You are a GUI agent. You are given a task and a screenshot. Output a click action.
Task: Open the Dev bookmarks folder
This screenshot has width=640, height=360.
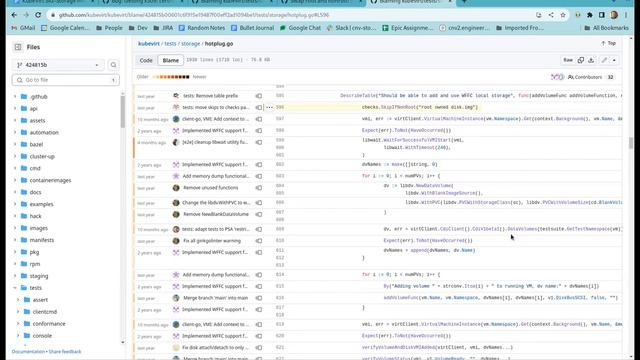pos(138,28)
